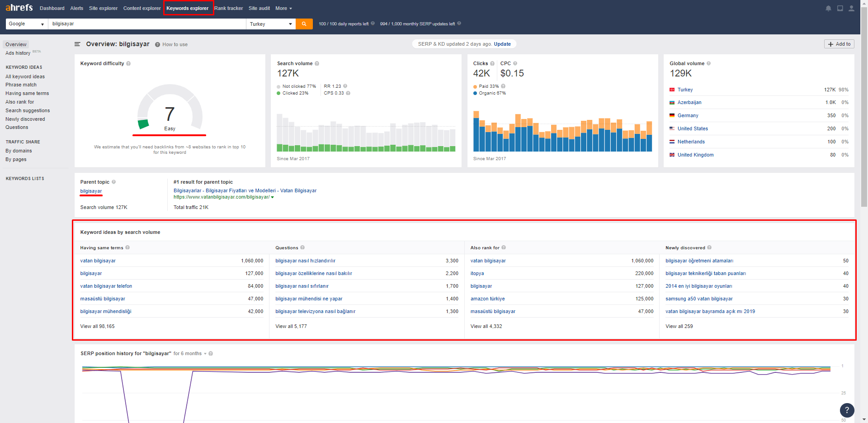
Task: Open the Turkey country dropdown
Action: pyautogui.click(x=271, y=24)
